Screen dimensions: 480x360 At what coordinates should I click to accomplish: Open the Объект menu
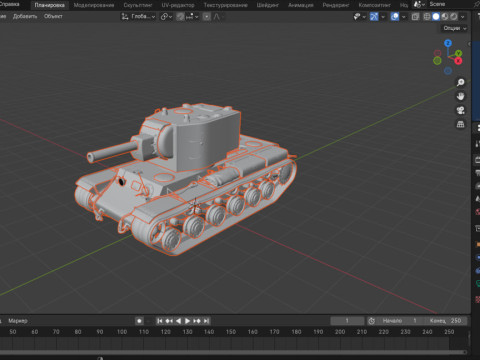53,16
